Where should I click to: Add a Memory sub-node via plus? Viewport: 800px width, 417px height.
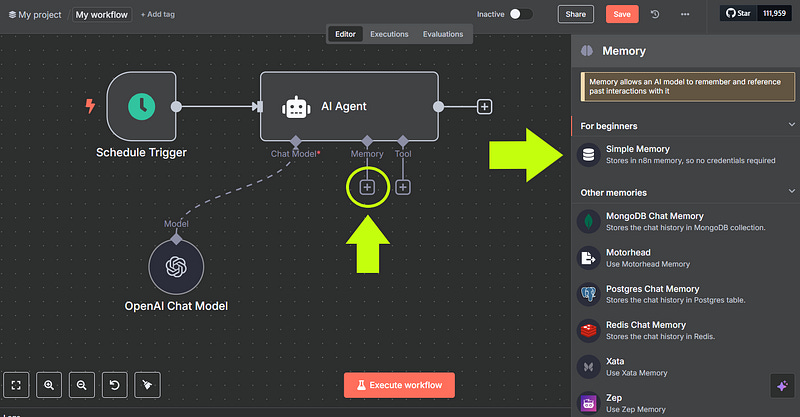click(367, 187)
